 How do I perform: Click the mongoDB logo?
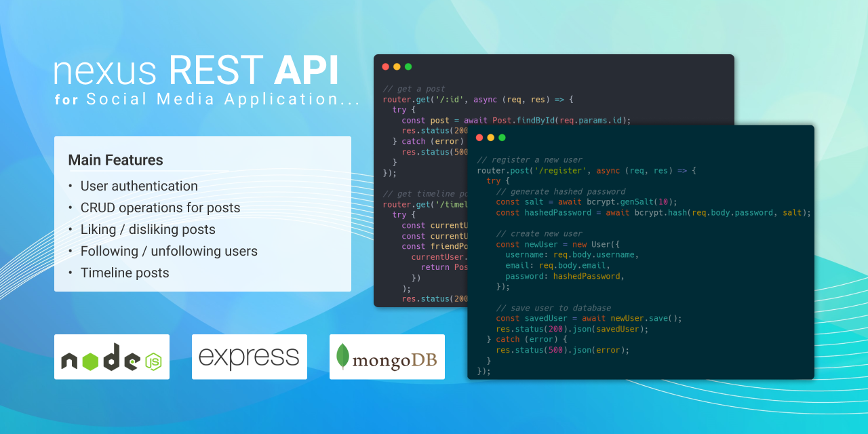387,357
